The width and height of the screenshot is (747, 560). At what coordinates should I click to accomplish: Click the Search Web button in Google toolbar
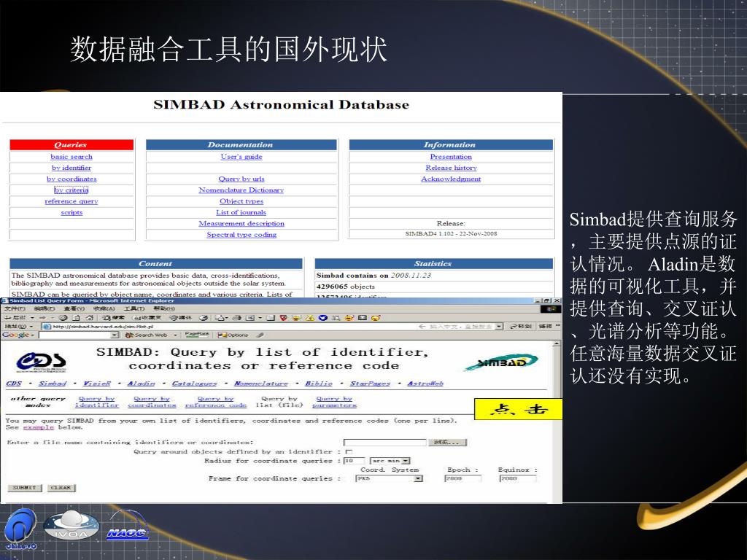click(x=146, y=335)
